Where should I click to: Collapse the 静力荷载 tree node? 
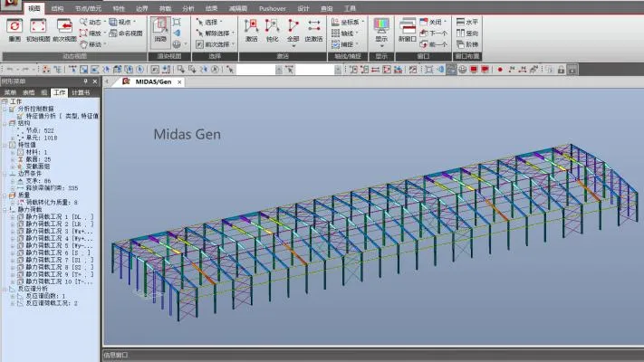click(4, 211)
